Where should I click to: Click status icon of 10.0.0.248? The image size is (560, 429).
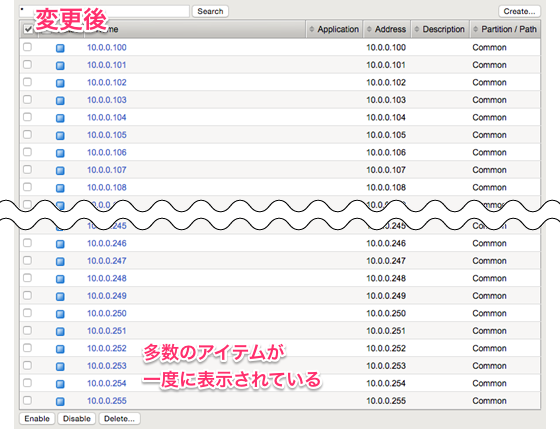coord(60,279)
